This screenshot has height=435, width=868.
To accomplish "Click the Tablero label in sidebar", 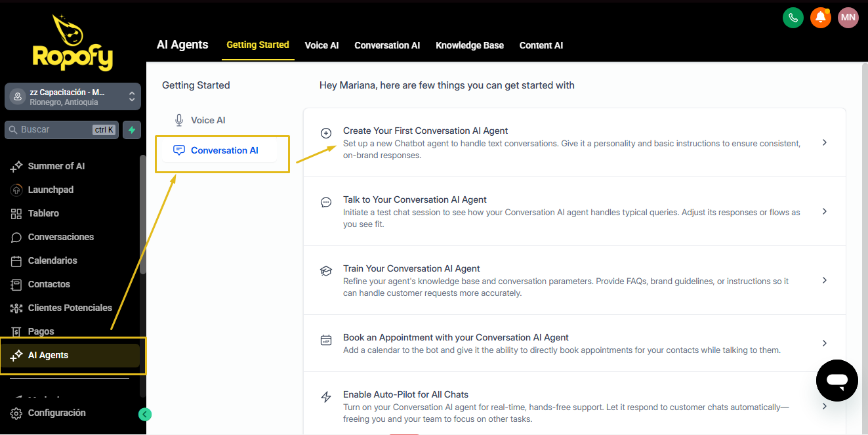I will click(x=43, y=214).
